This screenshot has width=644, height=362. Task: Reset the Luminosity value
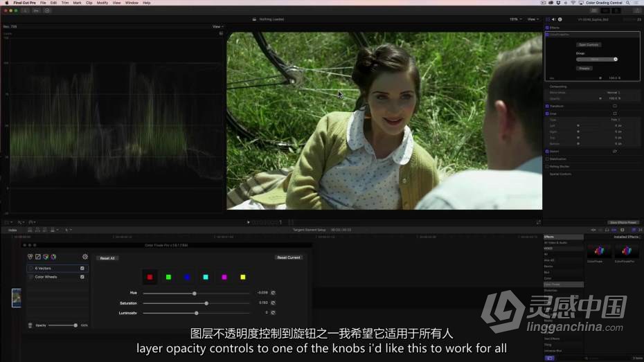click(273, 313)
